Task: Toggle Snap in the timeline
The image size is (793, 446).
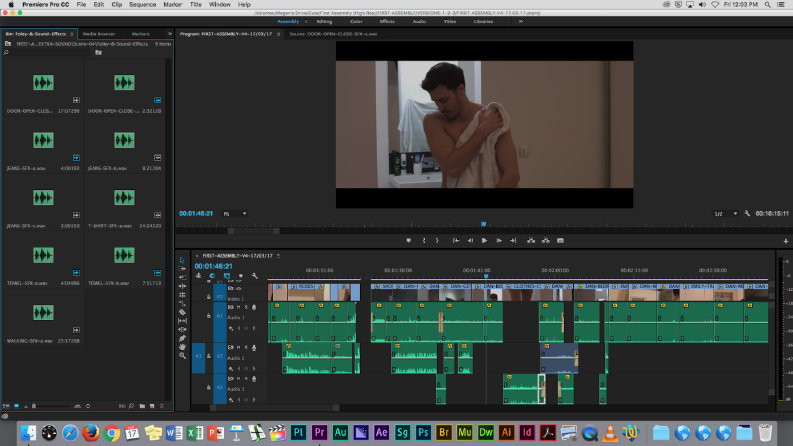Action: click(x=212, y=276)
